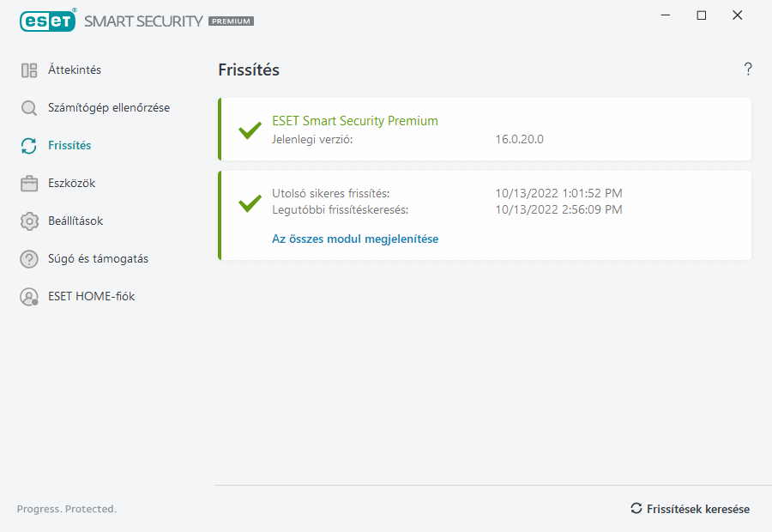Click the ESET HOME-fiók account icon
Image resolution: width=772 pixels, height=532 pixels.
point(29,297)
